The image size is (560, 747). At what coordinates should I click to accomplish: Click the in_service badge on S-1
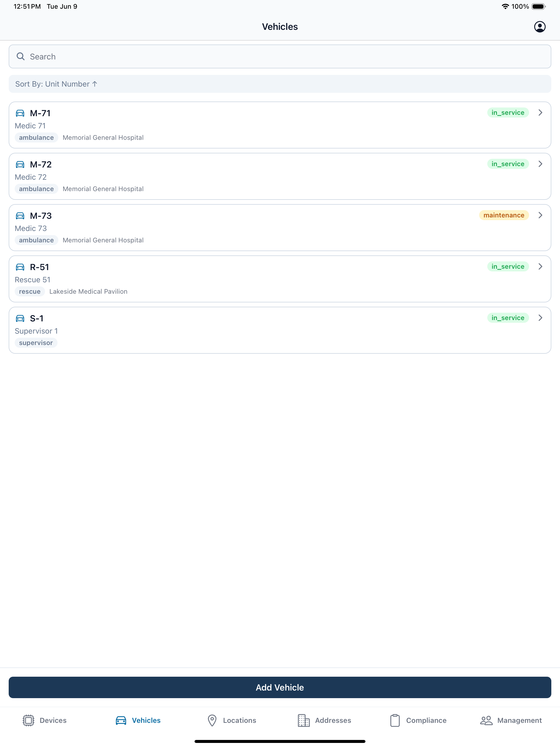(508, 318)
